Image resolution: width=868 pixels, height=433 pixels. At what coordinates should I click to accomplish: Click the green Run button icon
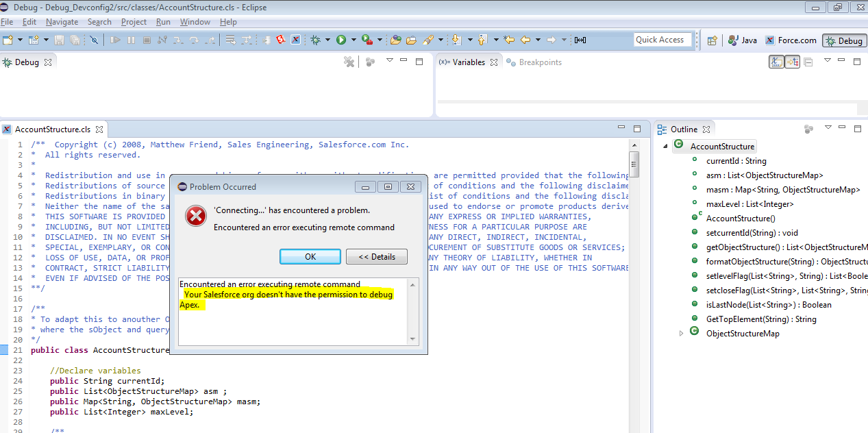[x=341, y=40]
